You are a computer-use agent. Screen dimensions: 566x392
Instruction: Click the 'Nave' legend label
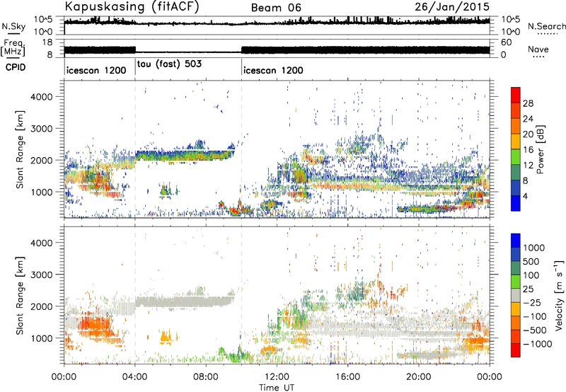[x=538, y=49]
